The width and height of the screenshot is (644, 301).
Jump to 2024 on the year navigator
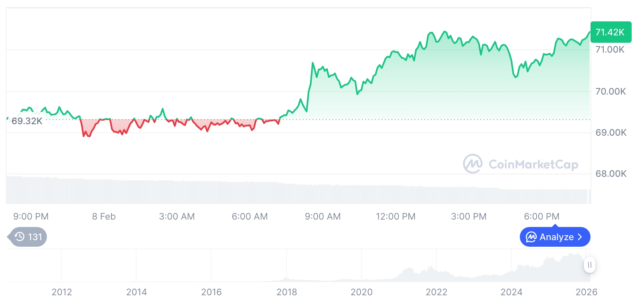pos(511,292)
